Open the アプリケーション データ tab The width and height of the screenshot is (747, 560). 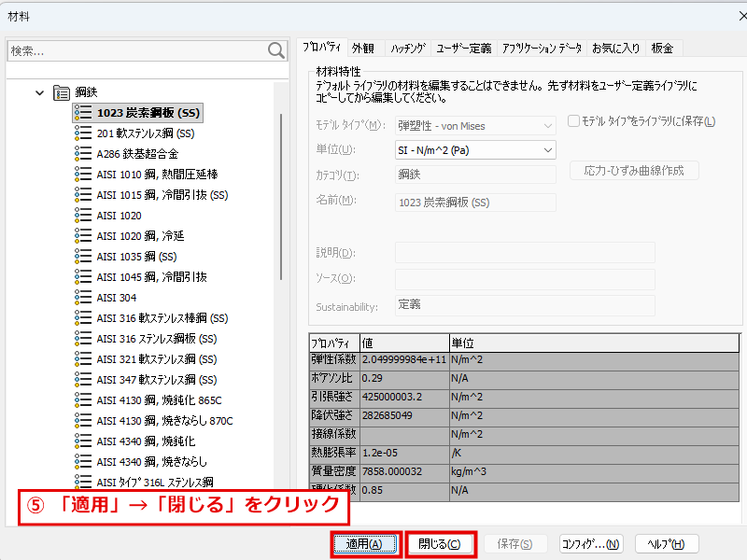click(x=543, y=49)
